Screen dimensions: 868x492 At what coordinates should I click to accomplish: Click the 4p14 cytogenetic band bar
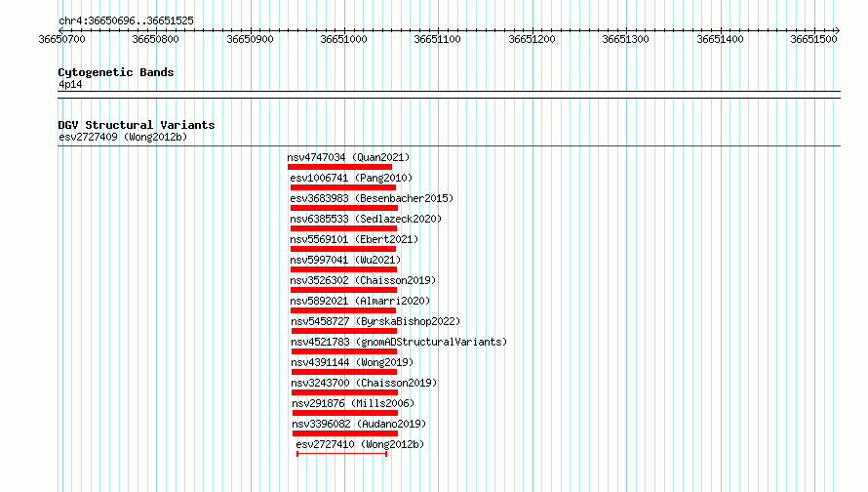pos(449,95)
